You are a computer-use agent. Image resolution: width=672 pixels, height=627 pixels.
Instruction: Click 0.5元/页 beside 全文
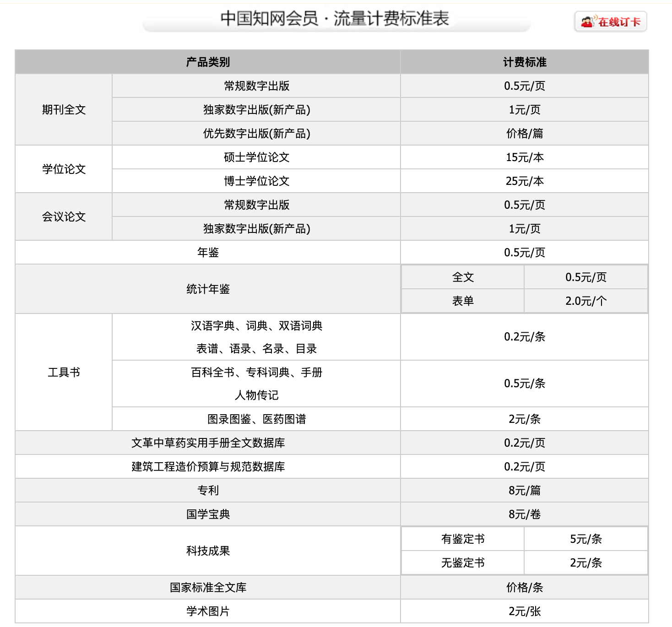click(x=586, y=277)
